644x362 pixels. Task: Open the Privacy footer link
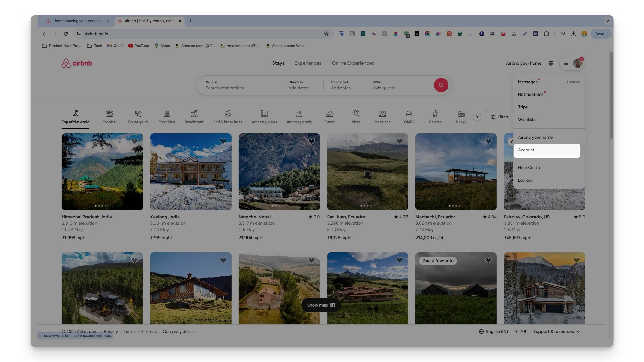click(x=111, y=331)
